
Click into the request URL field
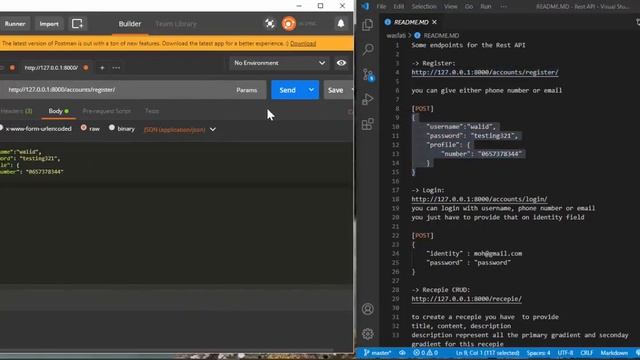[114, 90]
